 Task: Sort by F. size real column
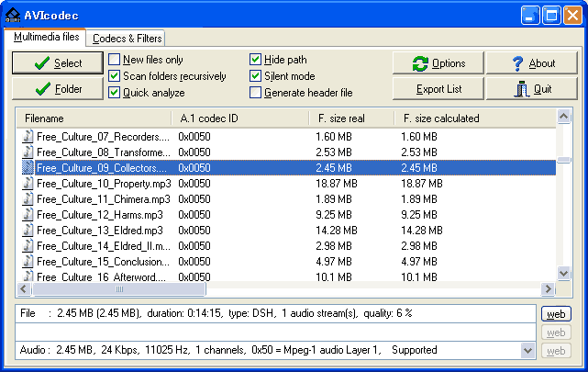point(352,118)
